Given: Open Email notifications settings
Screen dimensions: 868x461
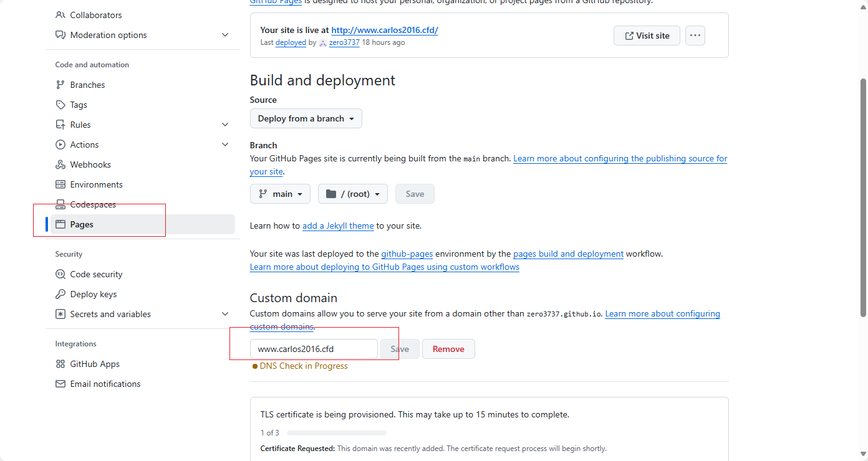Looking at the screenshot, I should point(143,384).
